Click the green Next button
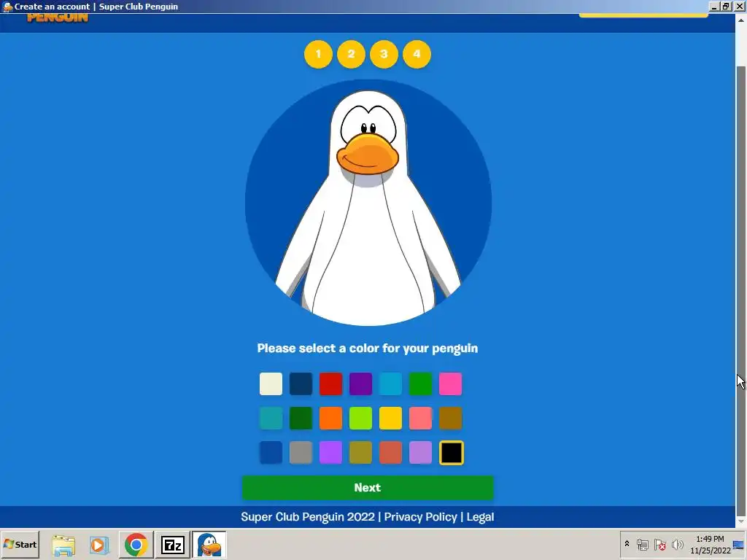The height and width of the screenshot is (560, 747). tap(368, 488)
